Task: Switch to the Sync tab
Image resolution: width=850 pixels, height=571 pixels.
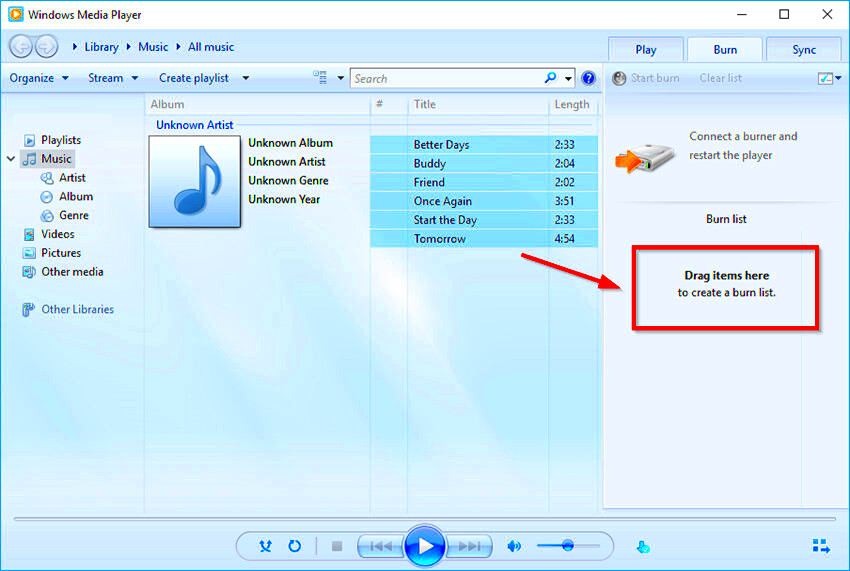Action: click(x=804, y=49)
